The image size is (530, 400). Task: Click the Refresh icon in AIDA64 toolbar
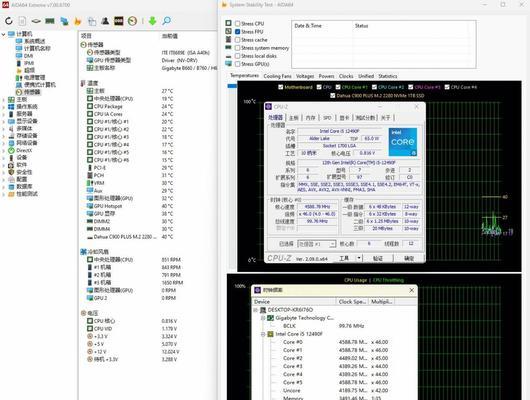click(x=9, y=21)
